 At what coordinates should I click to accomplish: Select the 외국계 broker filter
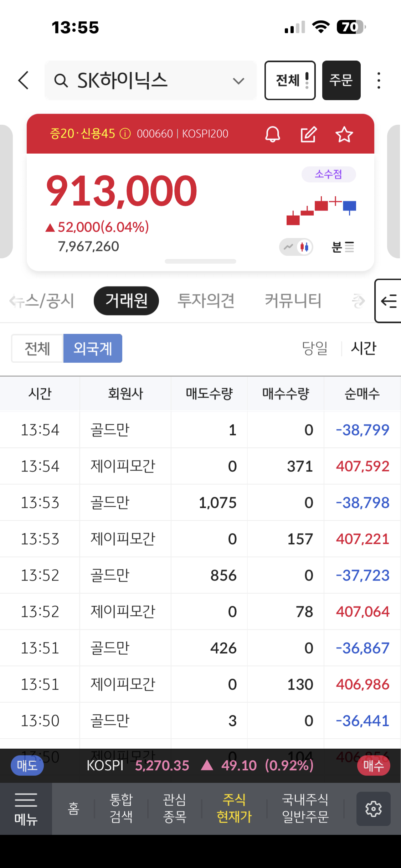(x=93, y=348)
